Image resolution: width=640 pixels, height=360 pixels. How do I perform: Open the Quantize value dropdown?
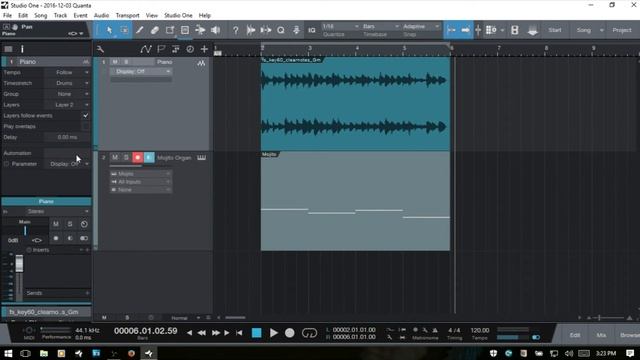[x=340, y=27]
